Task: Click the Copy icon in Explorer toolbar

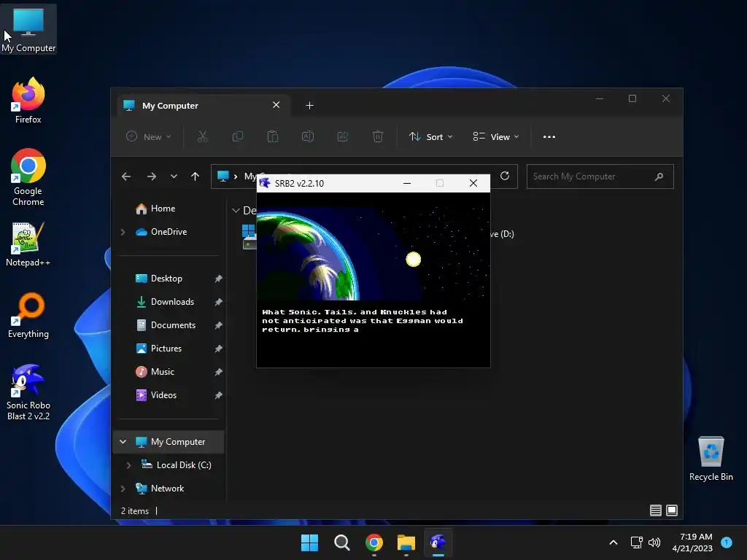Action: [237, 136]
